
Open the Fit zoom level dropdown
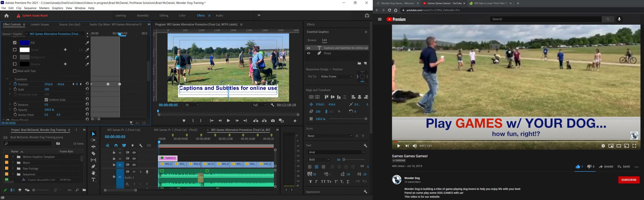pyautogui.click(x=192, y=105)
